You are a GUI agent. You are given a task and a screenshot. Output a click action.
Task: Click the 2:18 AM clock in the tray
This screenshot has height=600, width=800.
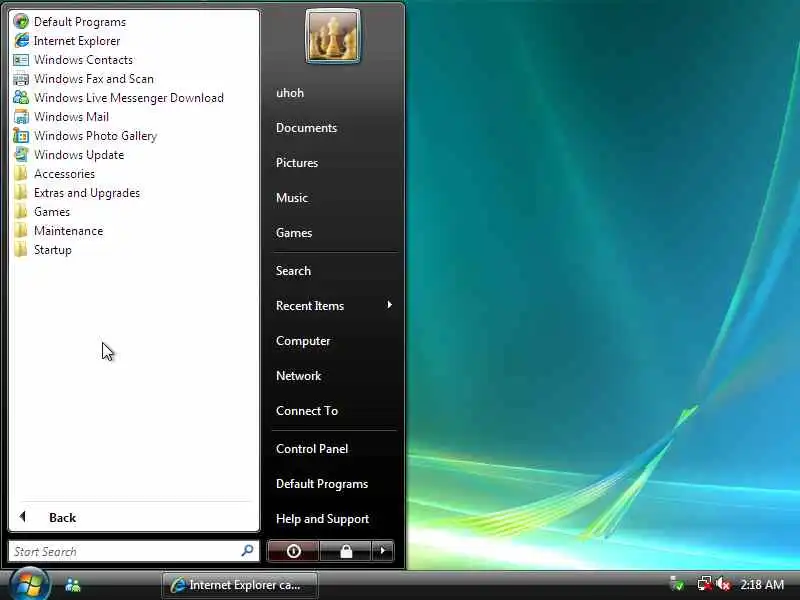(762, 584)
